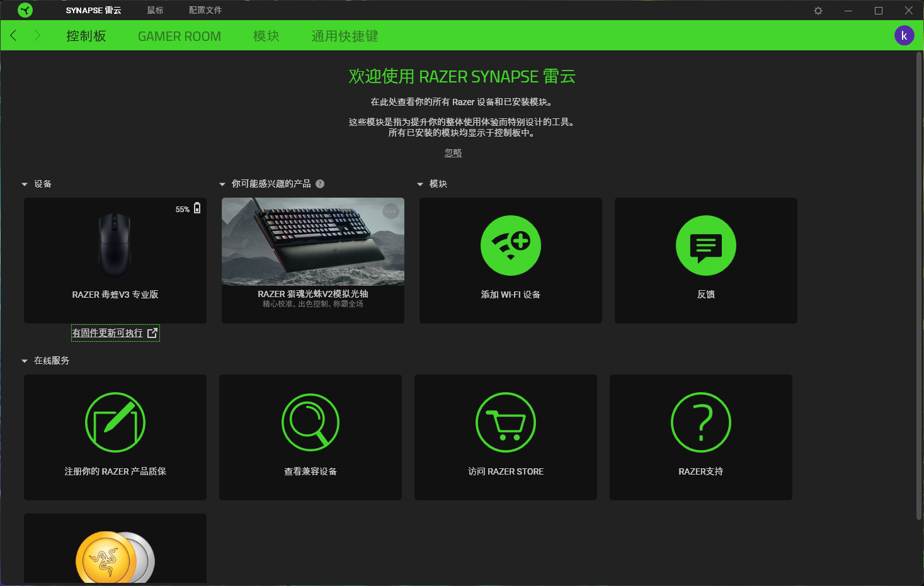Viewport: 924px width, 586px height.
Task: Collapse the 模块 section
Action: 420,184
